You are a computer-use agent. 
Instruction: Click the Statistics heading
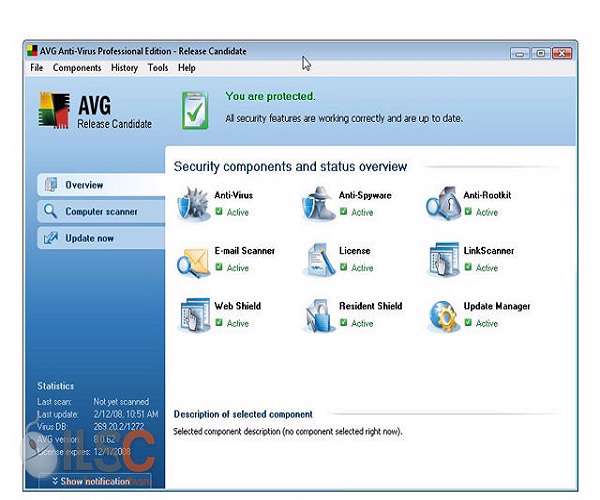(55, 386)
